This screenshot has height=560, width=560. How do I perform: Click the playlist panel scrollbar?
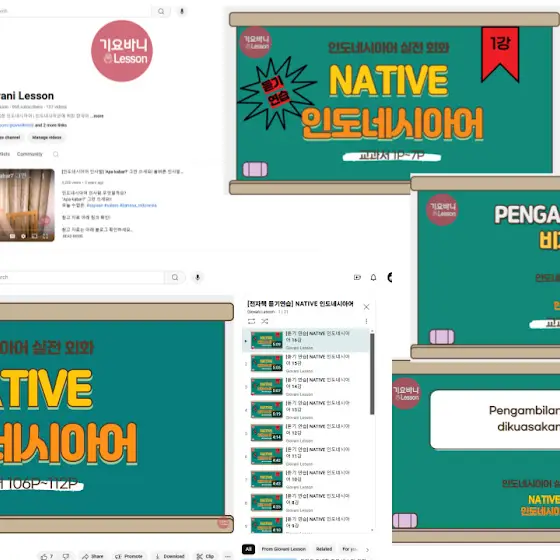372,374
